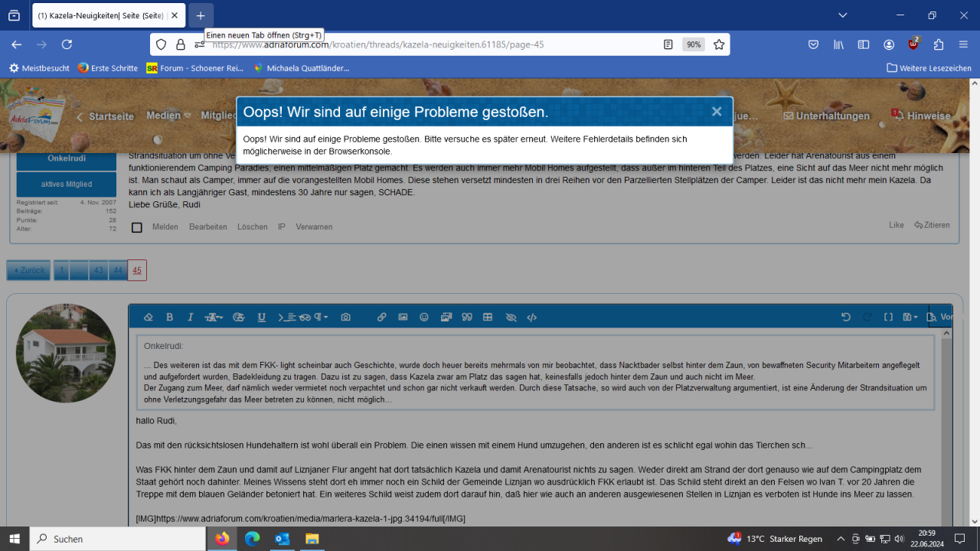Click the Zitieren link on Rudi's post
The width and height of the screenshot is (980, 551).
pyautogui.click(x=932, y=225)
